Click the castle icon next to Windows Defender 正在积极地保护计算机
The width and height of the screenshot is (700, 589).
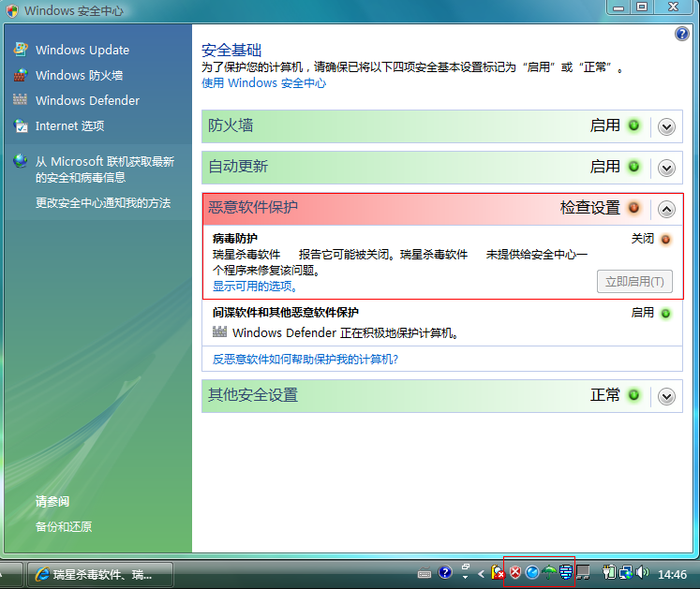pos(219,331)
